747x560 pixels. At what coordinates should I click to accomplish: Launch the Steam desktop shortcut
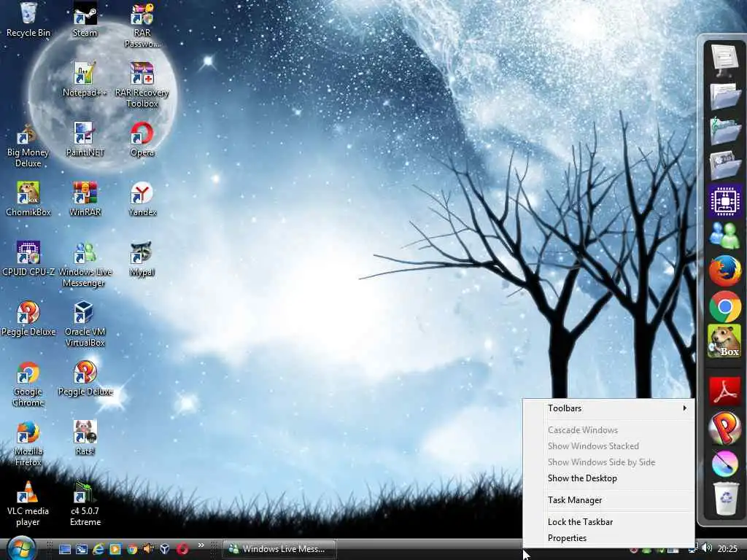pyautogui.click(x=85, y=19)
